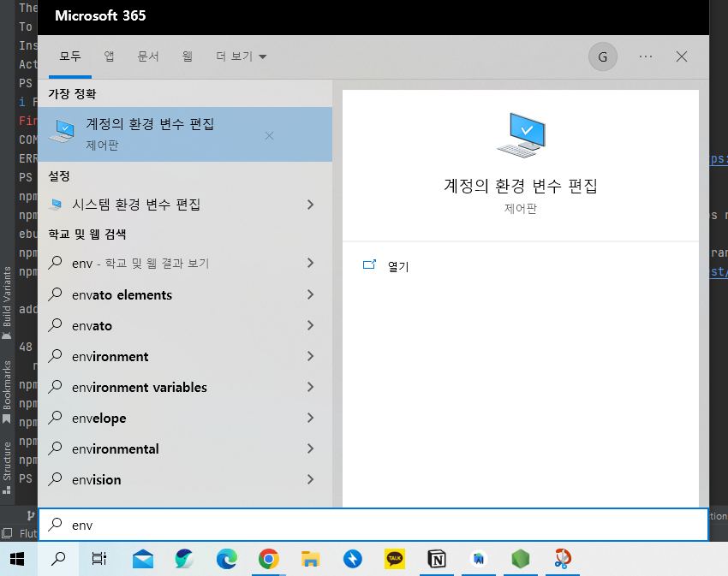The height and width of the screenshot is (576, 728).
Task: Switch to the 웹 tab
Action: pos(187,56)
